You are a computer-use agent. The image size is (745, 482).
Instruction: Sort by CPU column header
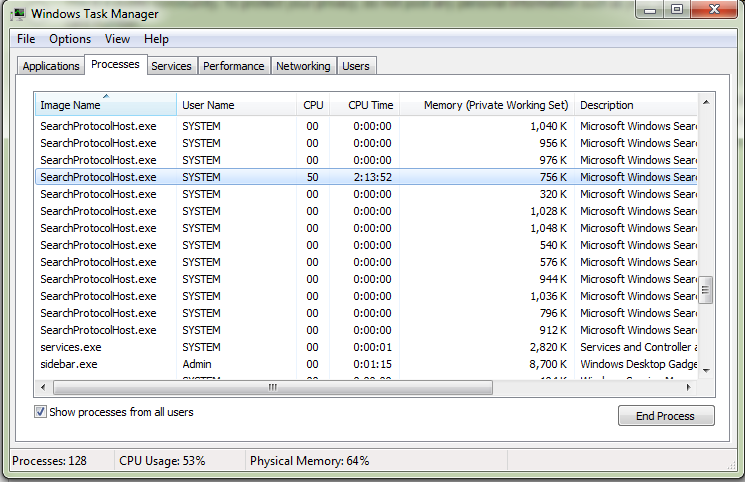click(313, 105)
